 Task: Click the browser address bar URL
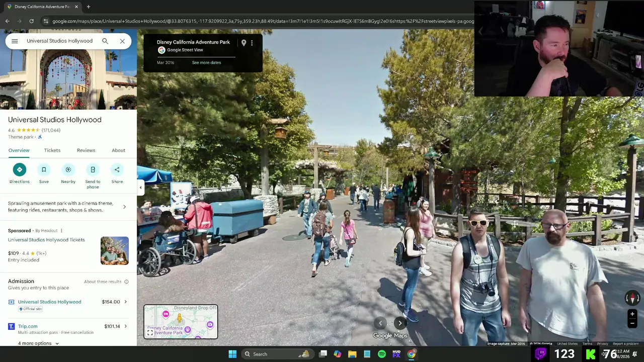[x=263, y=21]
